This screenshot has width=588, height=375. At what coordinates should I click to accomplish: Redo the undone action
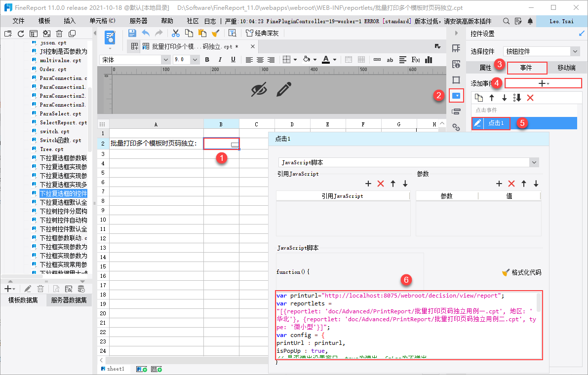159,33
